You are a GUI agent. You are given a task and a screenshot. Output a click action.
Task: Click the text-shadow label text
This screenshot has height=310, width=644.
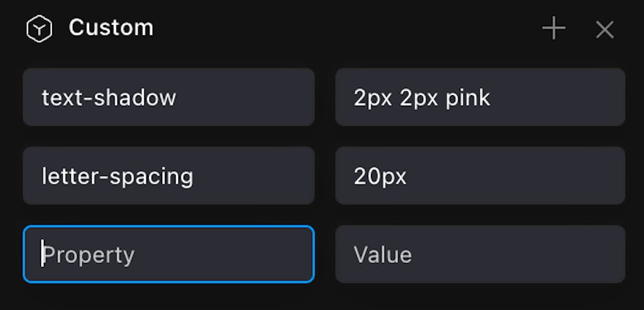click(109, 98)
